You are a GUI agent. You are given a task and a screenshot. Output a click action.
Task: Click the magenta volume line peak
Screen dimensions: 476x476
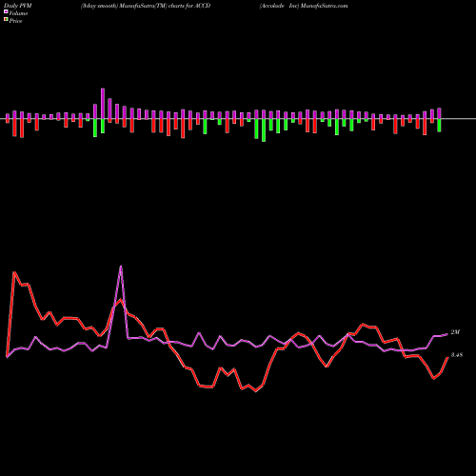point(121,267)
